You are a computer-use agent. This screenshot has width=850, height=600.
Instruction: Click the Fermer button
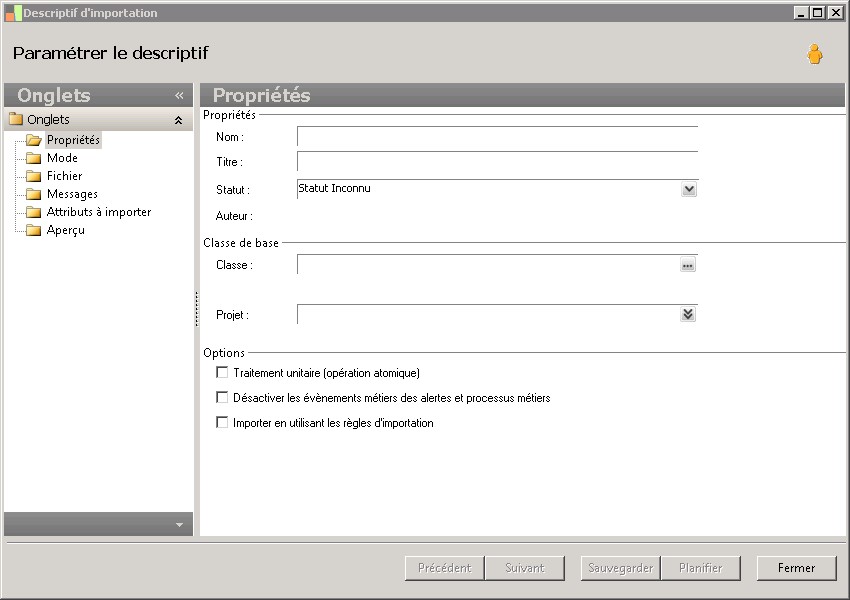click(796, 568)
